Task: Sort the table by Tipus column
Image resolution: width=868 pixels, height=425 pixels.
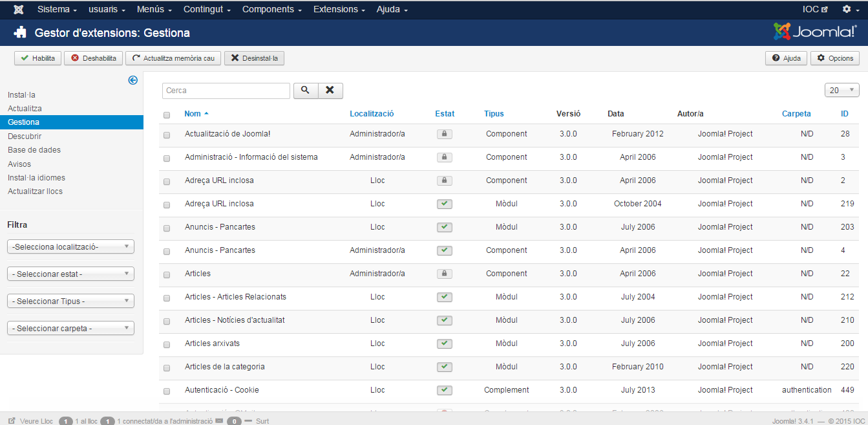Action: [x=494, y=114]
